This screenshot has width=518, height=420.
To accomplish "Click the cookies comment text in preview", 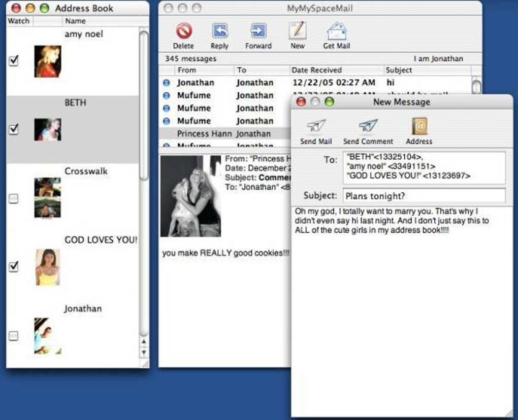I will [x=225, y=253].
